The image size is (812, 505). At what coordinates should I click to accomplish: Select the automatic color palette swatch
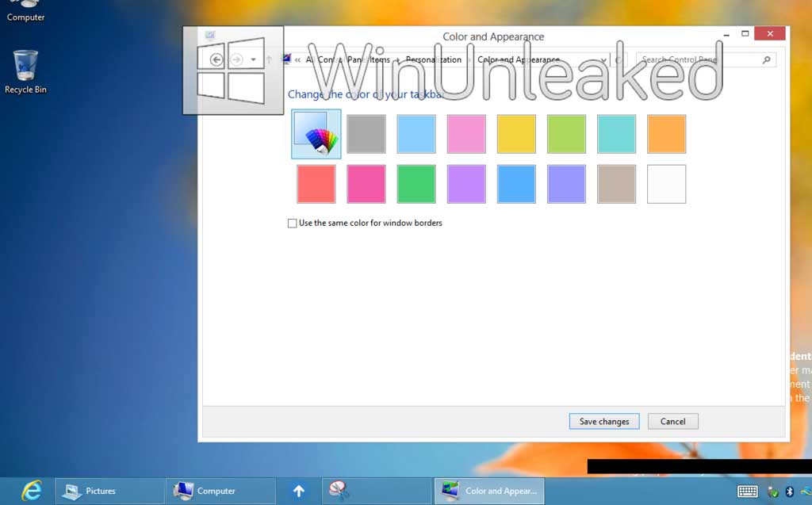(x=316, y=134)
